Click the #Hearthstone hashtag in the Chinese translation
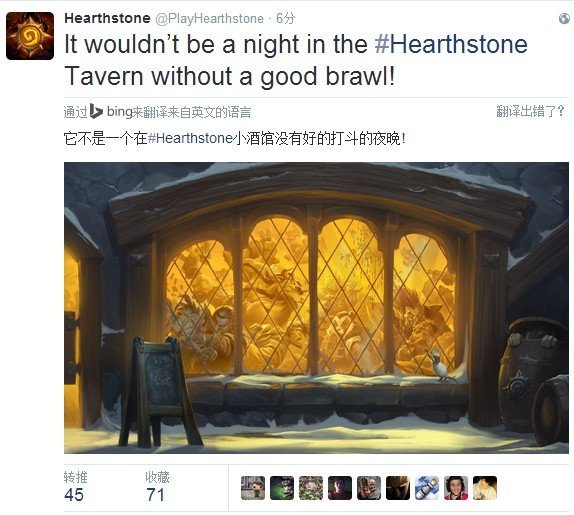This screenshot has height=516, width=574. point(190,138)
